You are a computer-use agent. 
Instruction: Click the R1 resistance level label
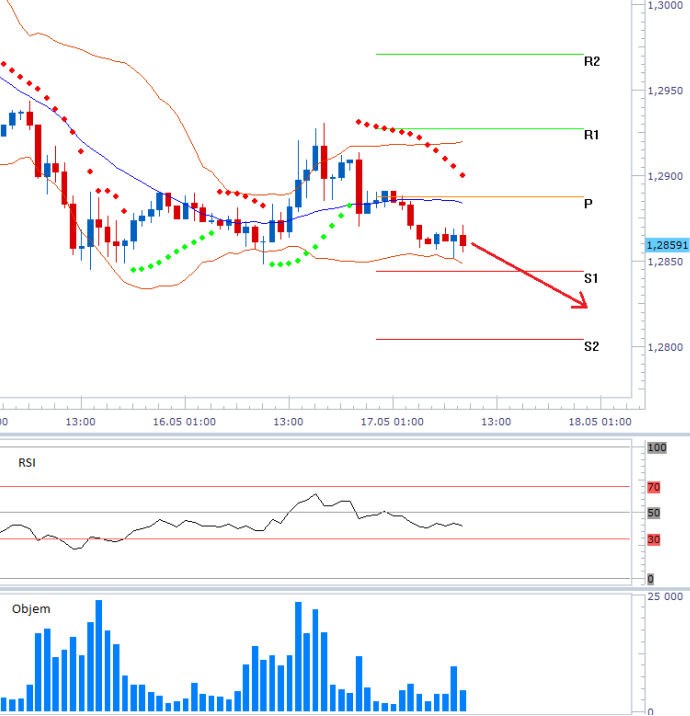(591, 135)
